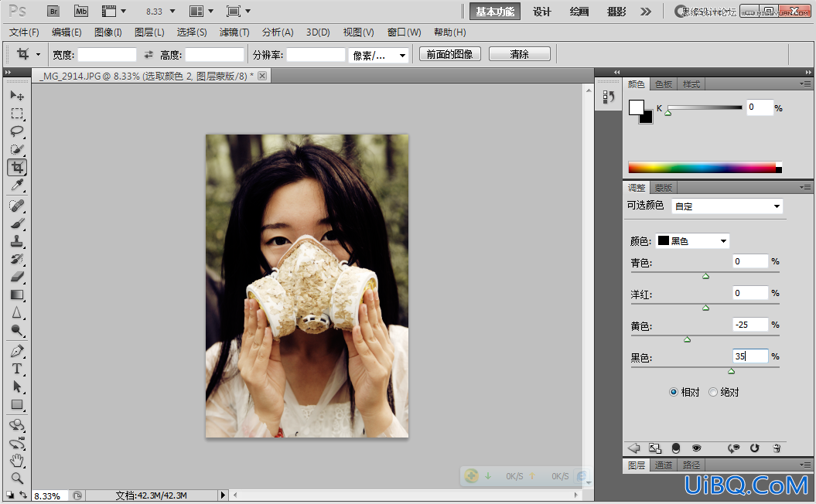Select 基本功能 workspace button

pos(495,12)
